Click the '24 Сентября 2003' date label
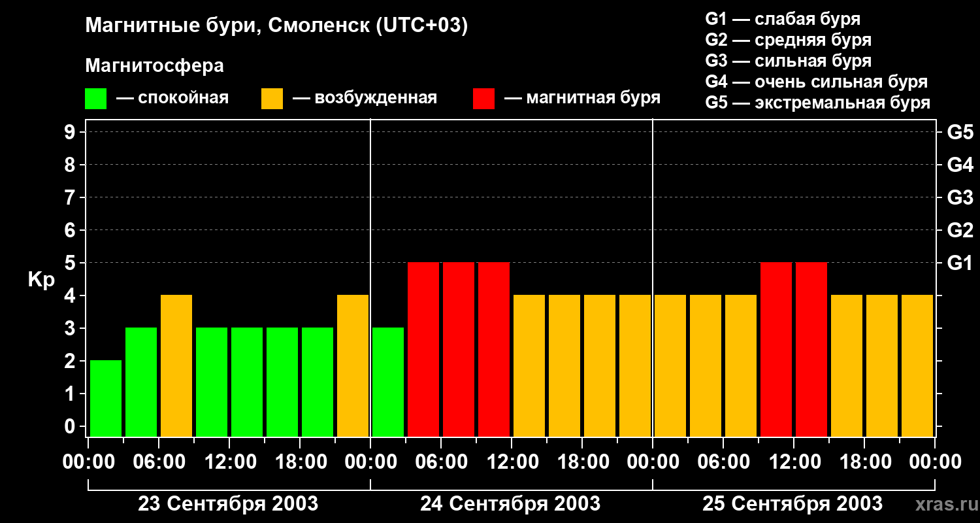Viewport: 980px width, 523px height. tap(510, 504)
